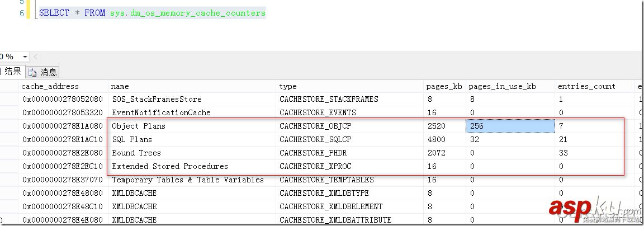Click the CACHESTORE_SQLCP type cell
The height and width of the screenshot is (226, 644).
(x=315, y=139)
